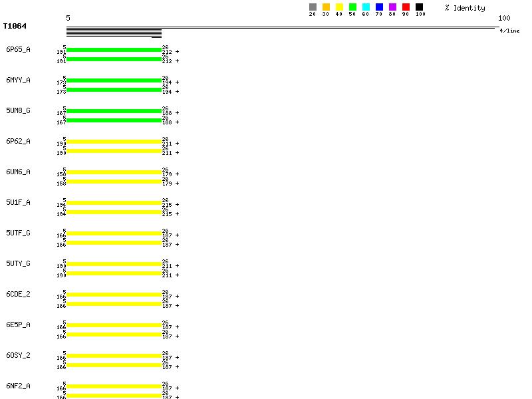Click the lower green bar for 6MYY_A
Viewport: 532px width, 399px height.
click(x=114, y=90)
